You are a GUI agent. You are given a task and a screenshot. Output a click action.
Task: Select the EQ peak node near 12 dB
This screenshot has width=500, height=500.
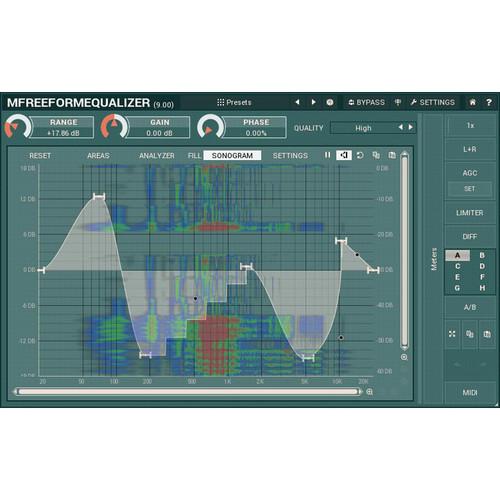click(x=99, y=196)
